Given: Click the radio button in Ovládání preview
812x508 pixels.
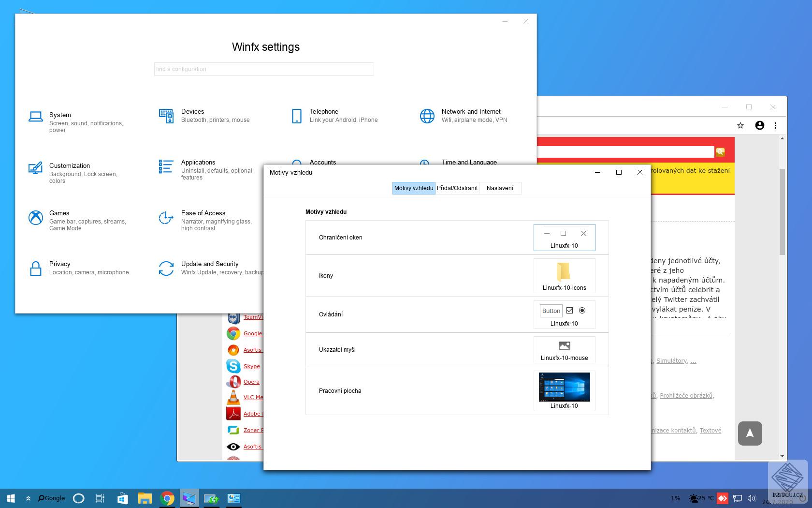Looking at the screenshot, I should point(582,311).
